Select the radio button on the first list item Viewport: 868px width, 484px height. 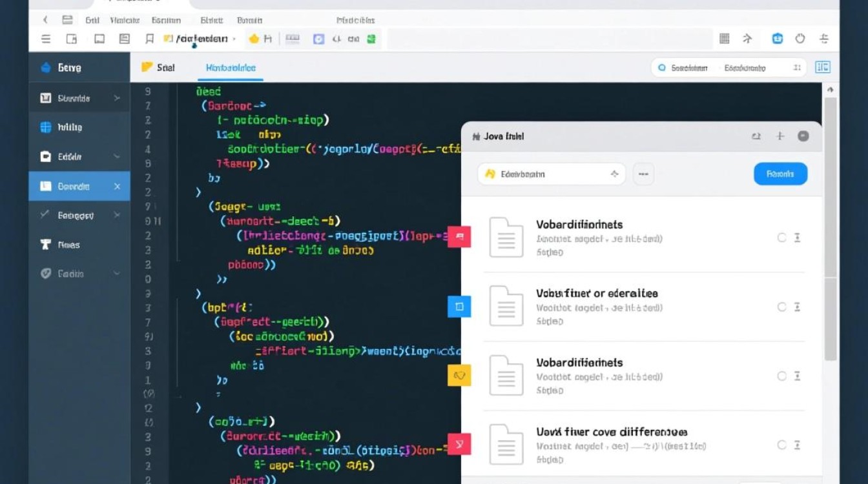[x=781, y=237]
